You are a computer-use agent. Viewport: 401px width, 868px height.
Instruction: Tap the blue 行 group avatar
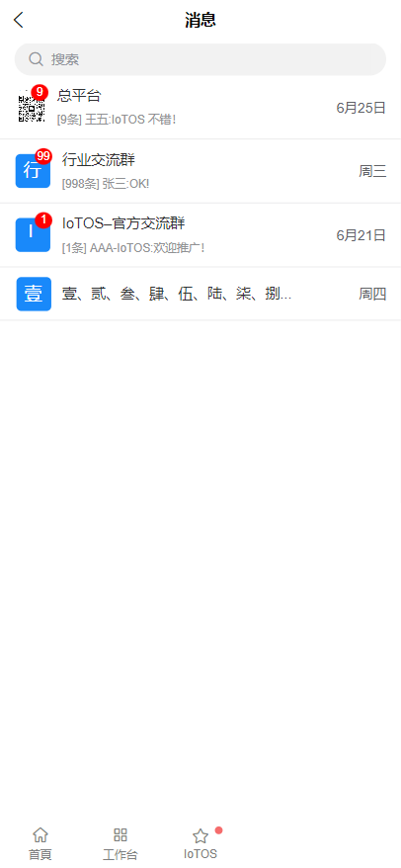tap(33, 171)
